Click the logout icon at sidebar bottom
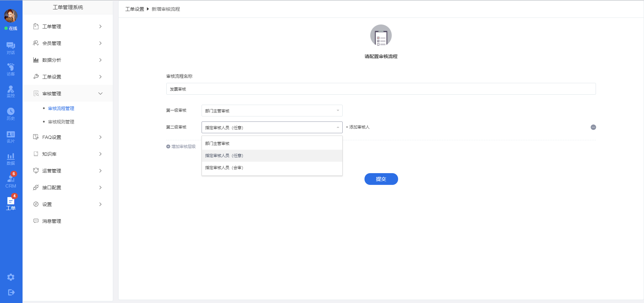This screenshot has height=303, width=644. click(x=11, y=292)
